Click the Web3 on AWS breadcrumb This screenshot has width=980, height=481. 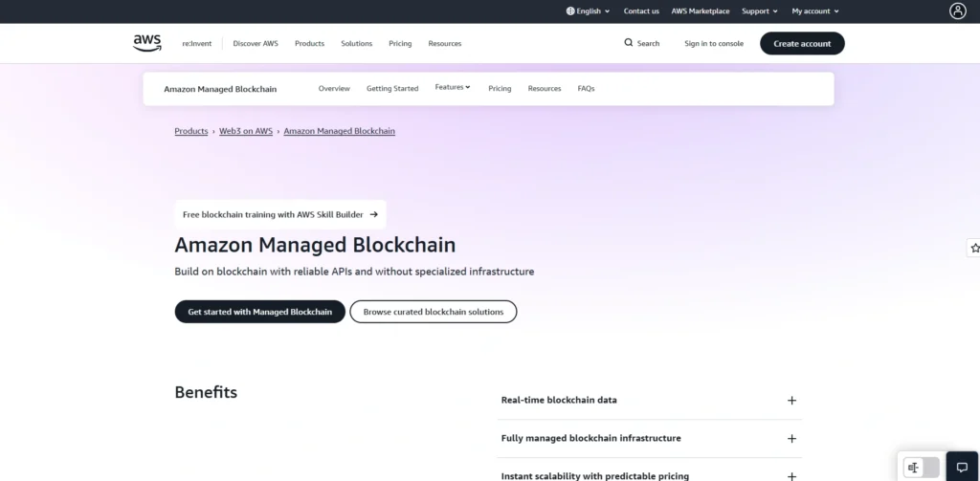tap(246, 131)
